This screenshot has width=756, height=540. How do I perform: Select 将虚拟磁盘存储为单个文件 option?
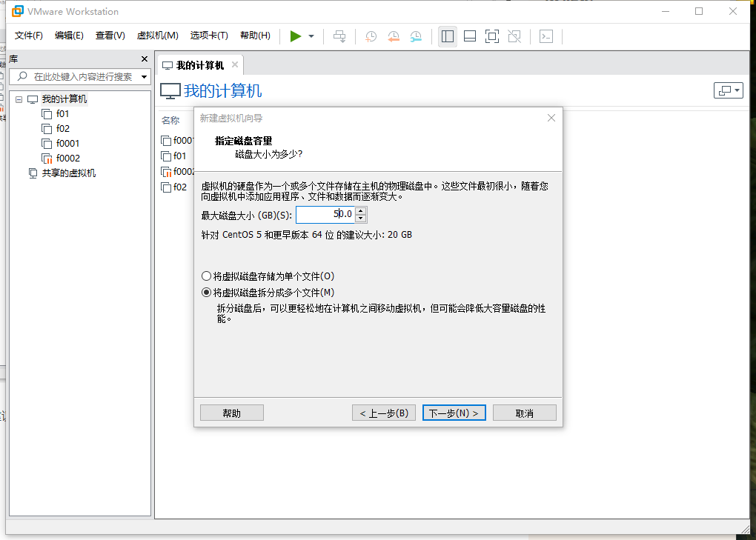[x=206, y=276]
